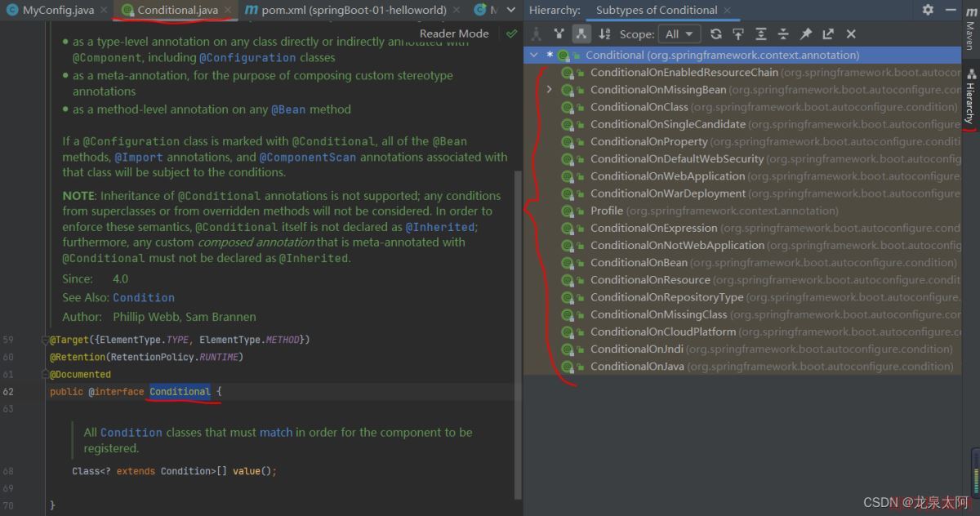Switch to MyConfig.java editor tab
Image resolution: width=980 pixels, height=516 pixels.
tap(57, 10)
